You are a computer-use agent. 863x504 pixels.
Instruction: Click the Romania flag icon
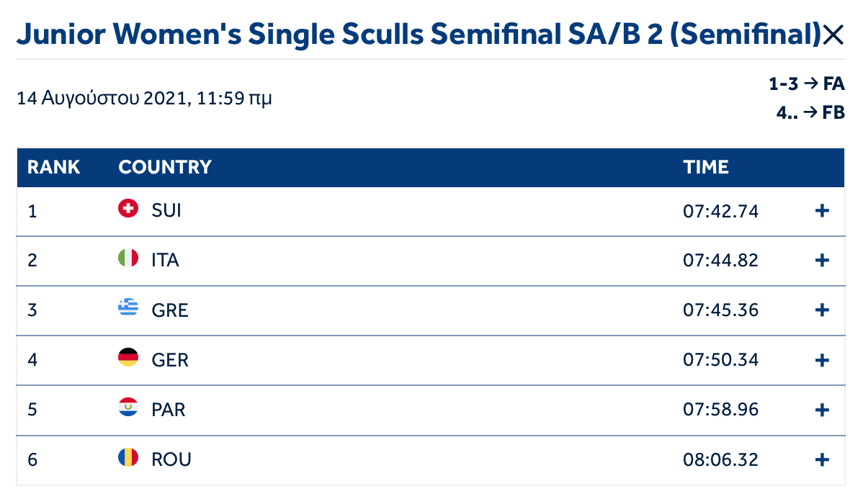pyautogui.click(x=128, y=457)
